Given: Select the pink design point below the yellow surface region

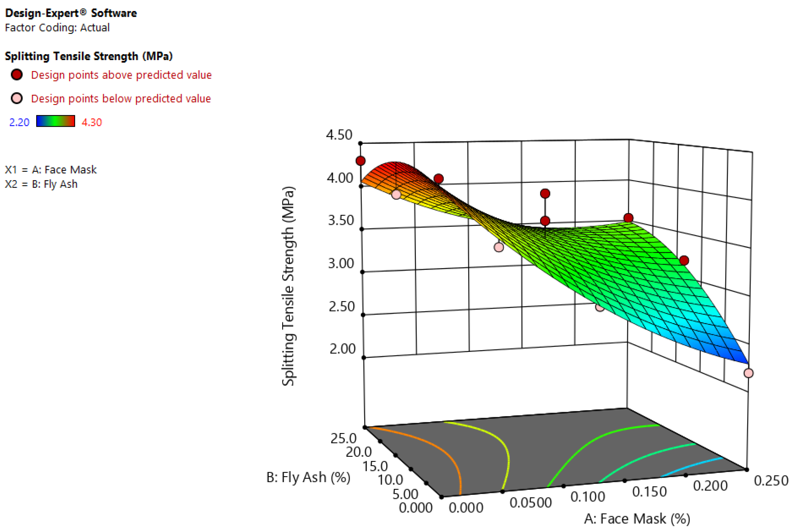Looking at the screenshot, I should click(x=499, y=247).
